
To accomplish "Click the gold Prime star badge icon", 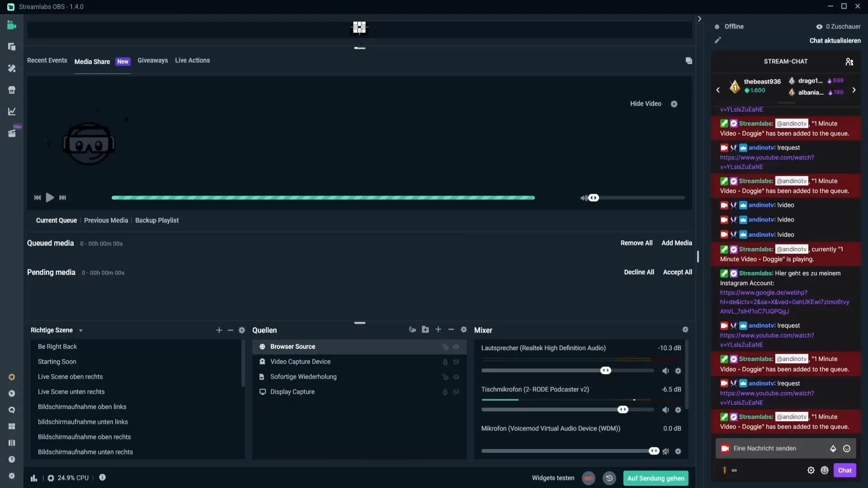I will coord(12,377).
